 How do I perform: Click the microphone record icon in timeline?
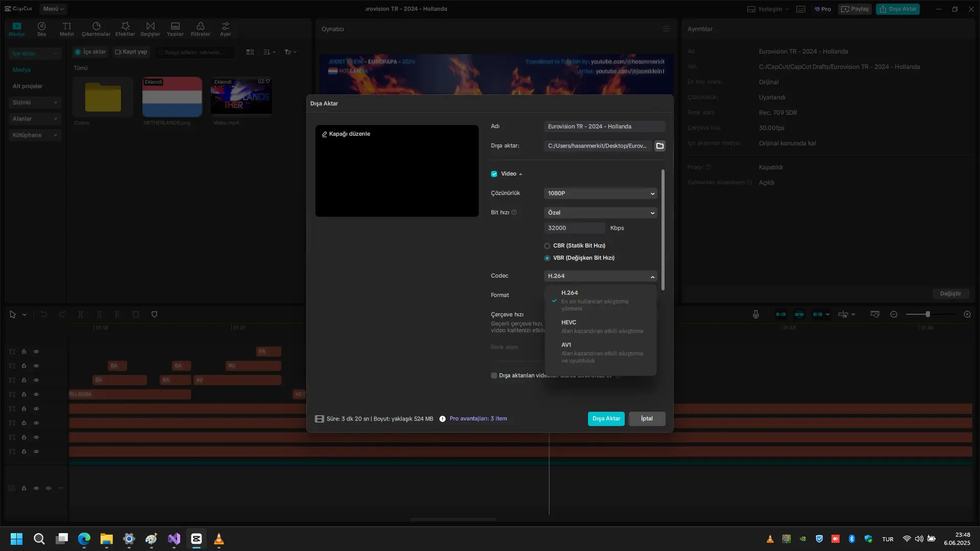pyautogui.click(x=756, y=314)
